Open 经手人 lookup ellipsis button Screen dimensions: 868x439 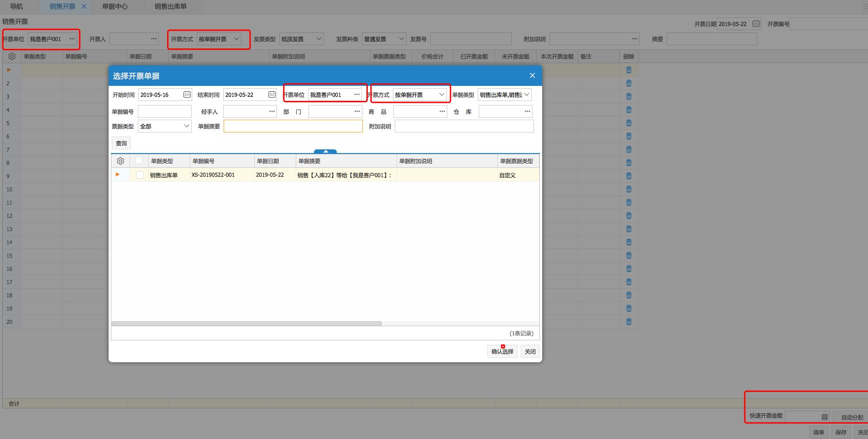(272, 111)
